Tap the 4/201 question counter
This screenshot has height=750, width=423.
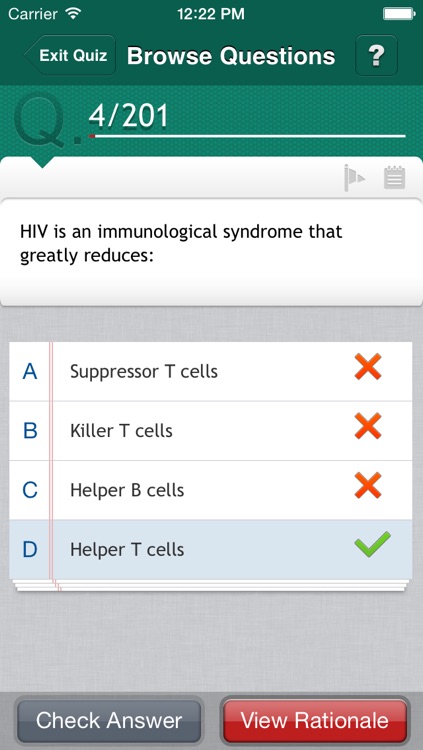click(x=129, y=116)
